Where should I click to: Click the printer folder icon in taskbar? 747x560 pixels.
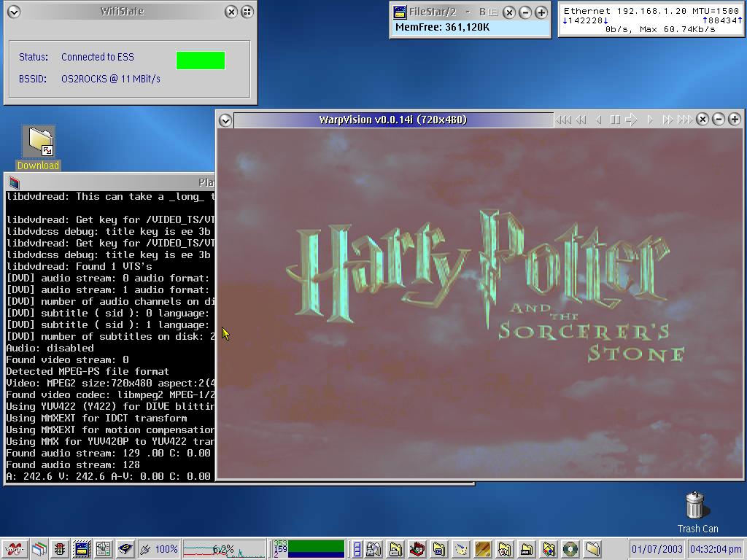tap(373, 550)
